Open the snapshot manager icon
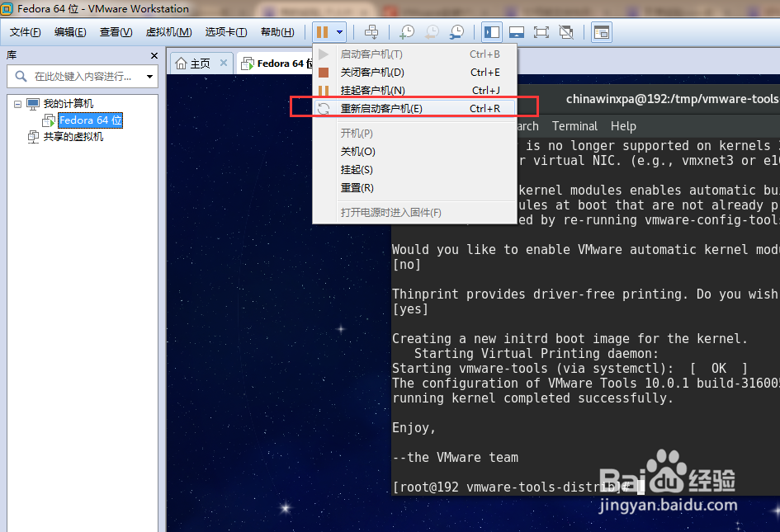 [456, 32]
